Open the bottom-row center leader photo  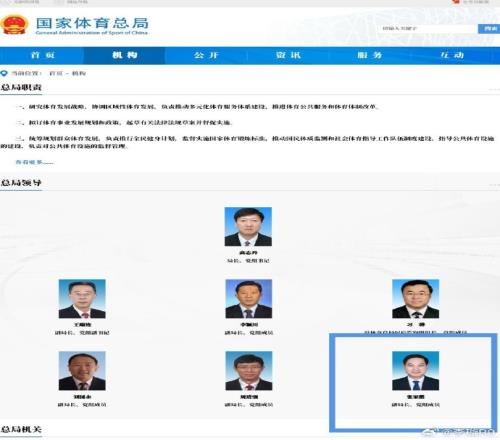(249, 371)
